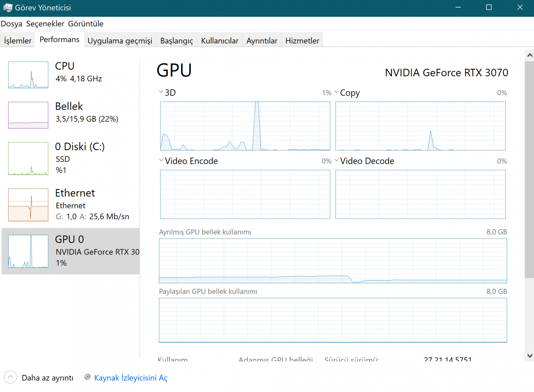Click the Paylaşılan GPU bellek kullanımı graph
534x392 pixels.
tap(333, 320)
